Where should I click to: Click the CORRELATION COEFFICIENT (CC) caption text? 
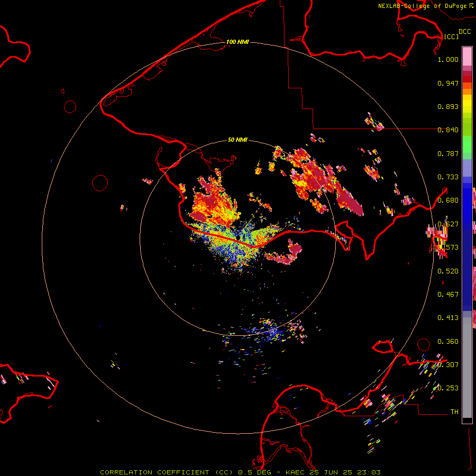click(167, 472)
